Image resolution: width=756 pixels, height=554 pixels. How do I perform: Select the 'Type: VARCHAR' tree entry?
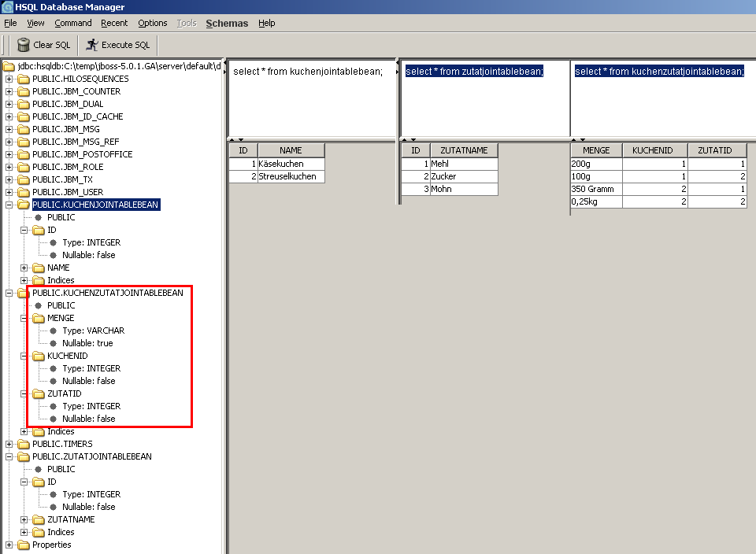tap(93, 331)
